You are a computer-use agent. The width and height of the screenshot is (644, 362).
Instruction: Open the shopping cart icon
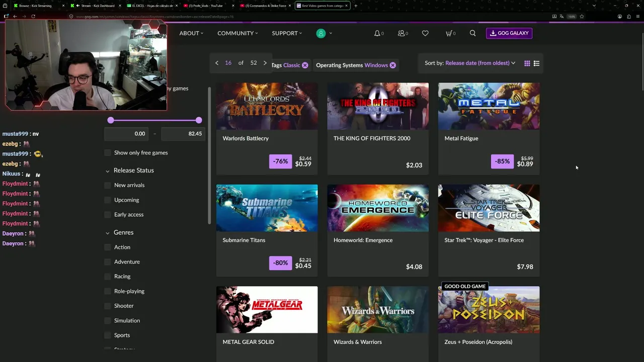[x=448, y=33]
